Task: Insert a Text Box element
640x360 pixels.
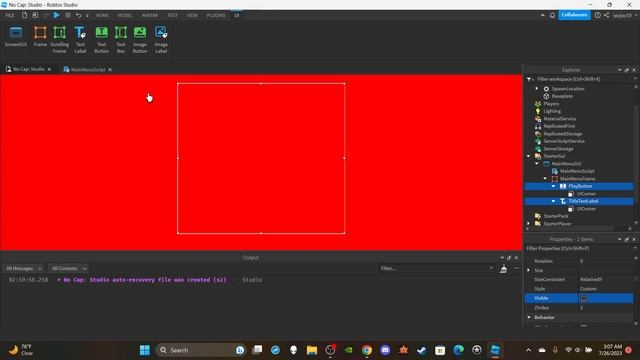Action: [121, 40]
